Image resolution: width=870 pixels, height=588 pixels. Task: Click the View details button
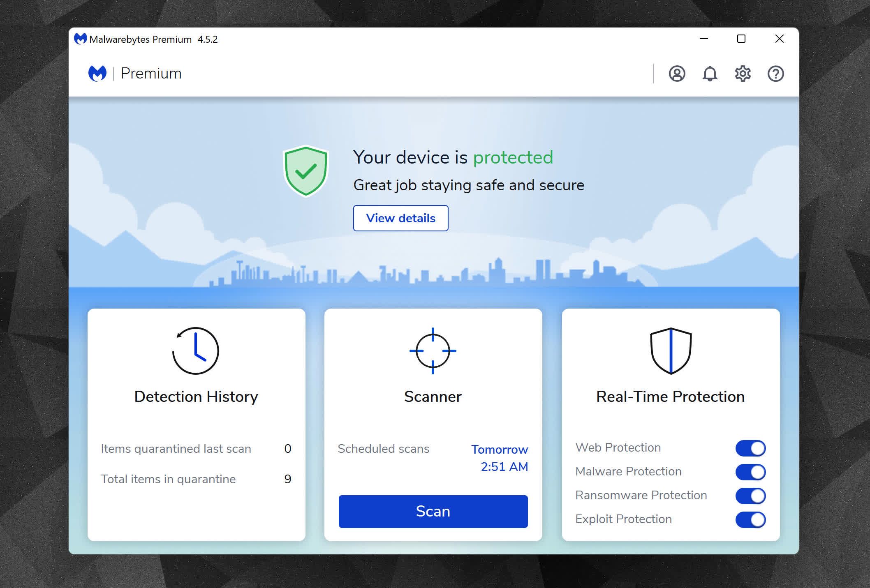(400, 218)
